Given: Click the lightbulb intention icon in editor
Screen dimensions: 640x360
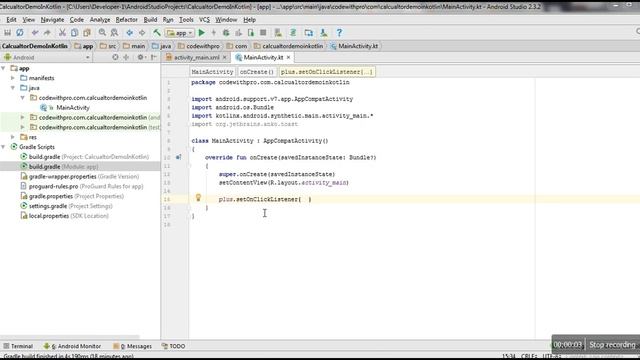Looking at the screenshot, I should [198, 198].
